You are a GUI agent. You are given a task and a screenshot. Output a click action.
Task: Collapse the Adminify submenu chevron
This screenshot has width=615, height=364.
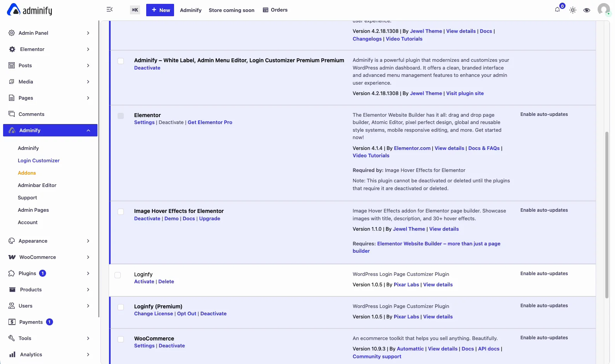[x=88, y=130]
